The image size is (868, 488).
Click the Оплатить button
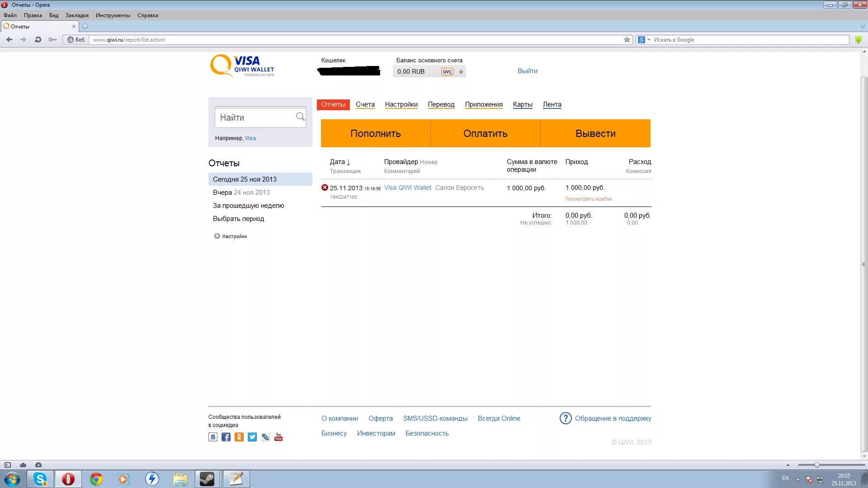(486, 133)
